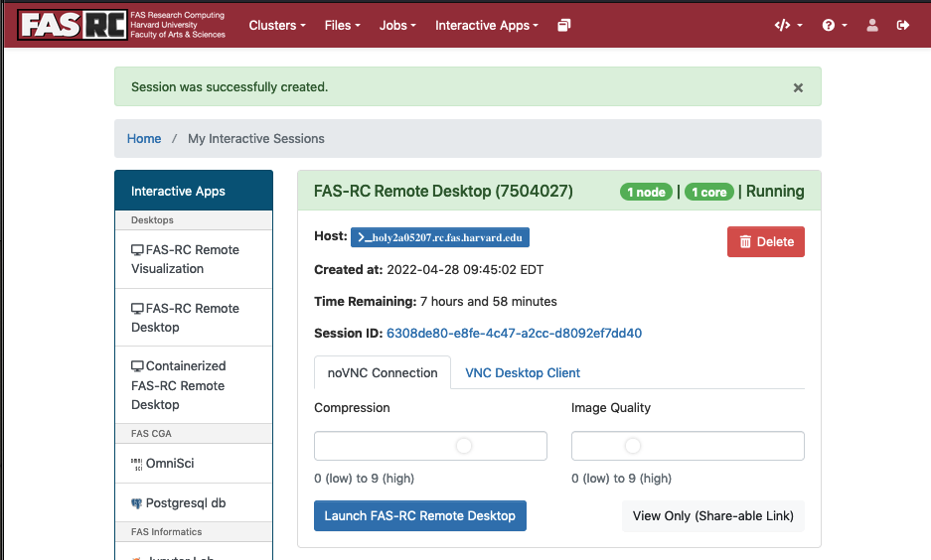Open the Interactive Apps navbar menu
This screenshot has width=931, height=560.
(x=486, y=25)
